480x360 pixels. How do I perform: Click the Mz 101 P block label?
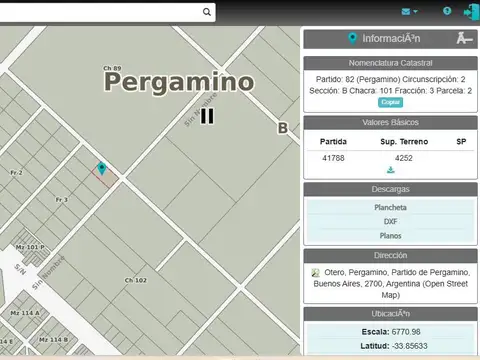[30, 247]
